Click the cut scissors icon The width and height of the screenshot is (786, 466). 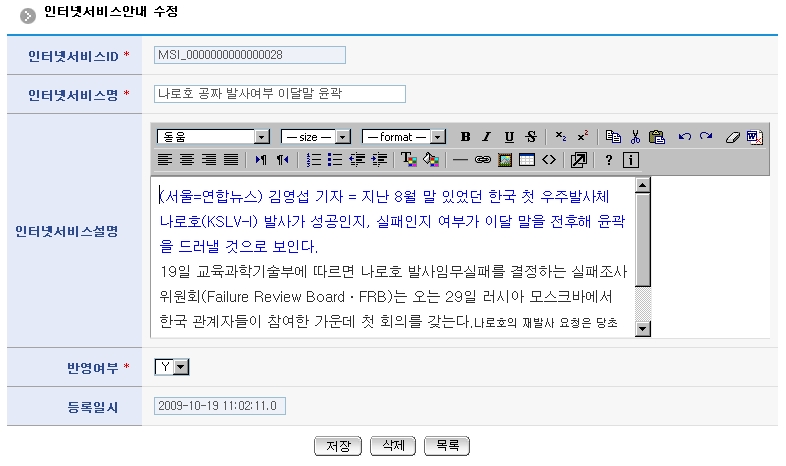634,137
